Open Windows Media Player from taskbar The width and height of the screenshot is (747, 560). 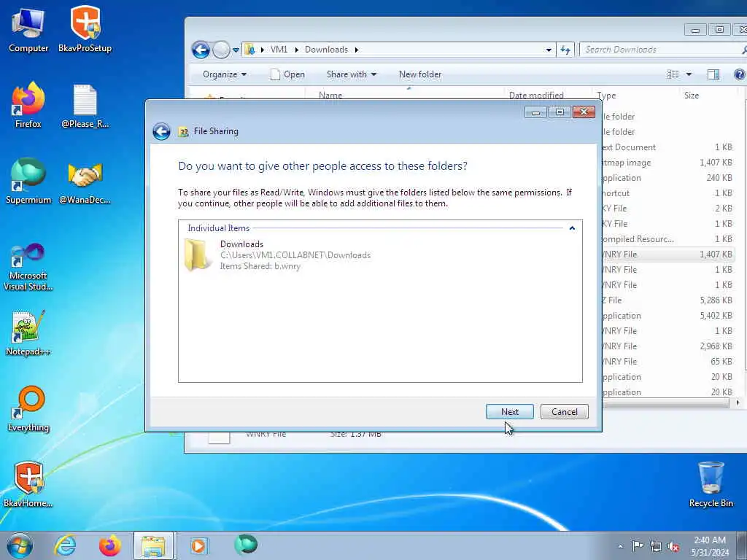click(198, 545)
